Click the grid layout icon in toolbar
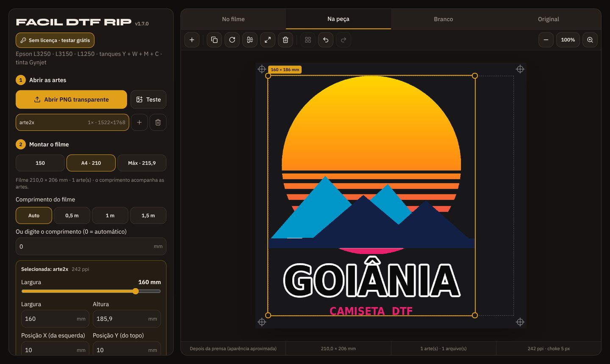610x364 pixels. pyautogui.click(x=308, y=40)
